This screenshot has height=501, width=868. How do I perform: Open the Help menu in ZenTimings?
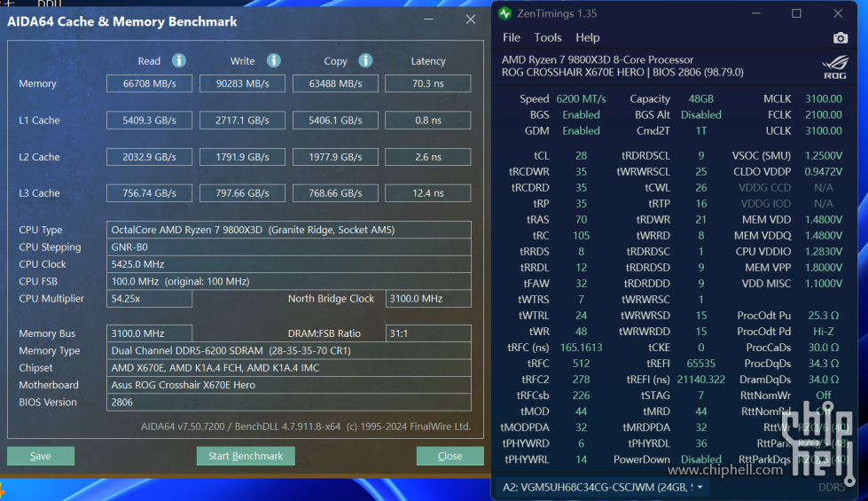pyautogui.click(x=587, y=37)
